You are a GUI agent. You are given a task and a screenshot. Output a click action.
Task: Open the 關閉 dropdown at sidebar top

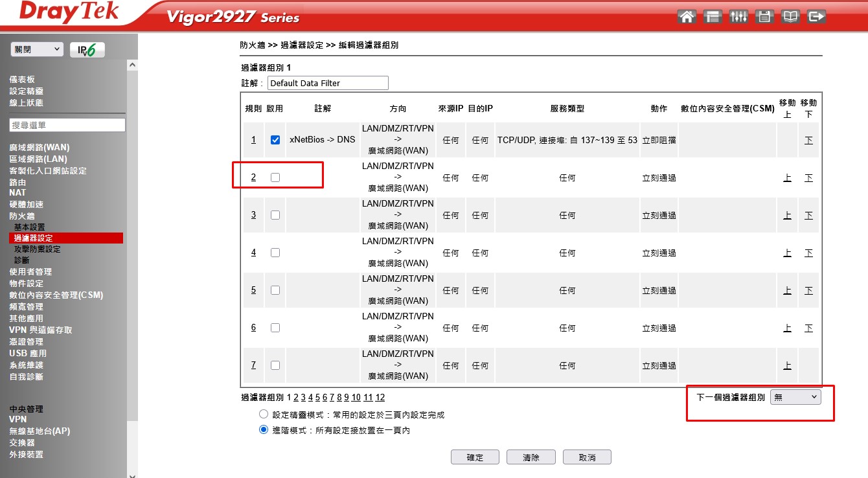(37, 49)
